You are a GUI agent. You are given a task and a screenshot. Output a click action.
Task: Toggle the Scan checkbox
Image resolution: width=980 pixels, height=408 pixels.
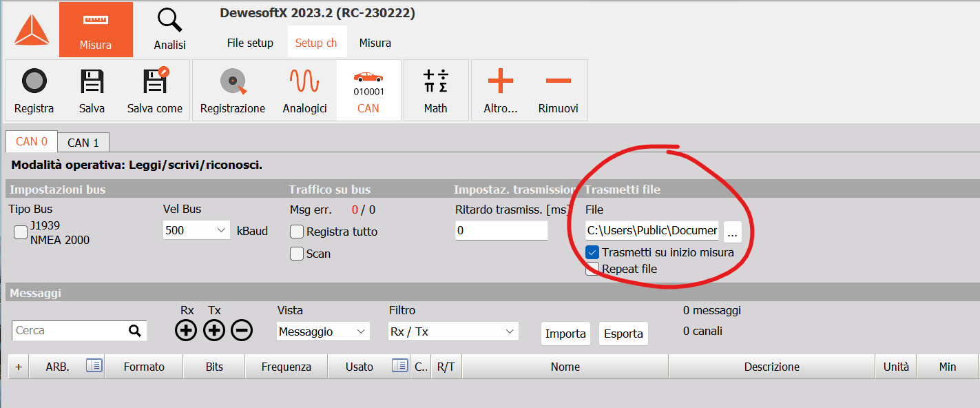297,254
